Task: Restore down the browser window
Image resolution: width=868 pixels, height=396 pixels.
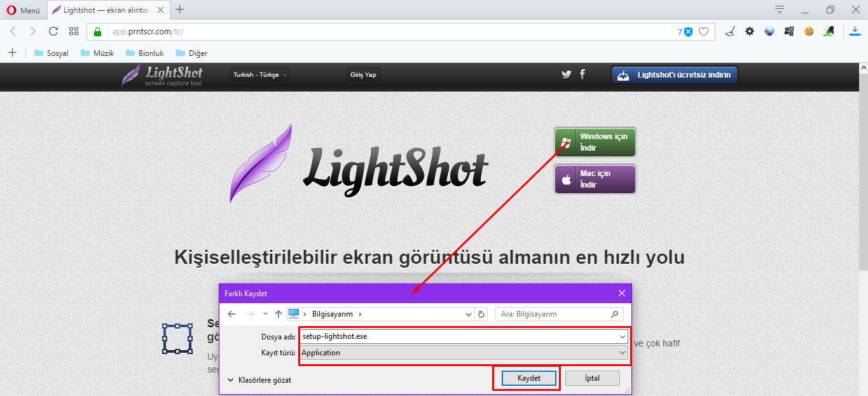Action: pyautogui.click(x=830, y=10)
